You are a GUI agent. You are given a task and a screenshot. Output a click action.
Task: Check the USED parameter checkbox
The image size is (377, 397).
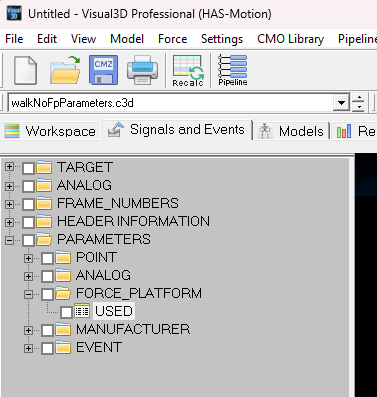pos(66,312)
